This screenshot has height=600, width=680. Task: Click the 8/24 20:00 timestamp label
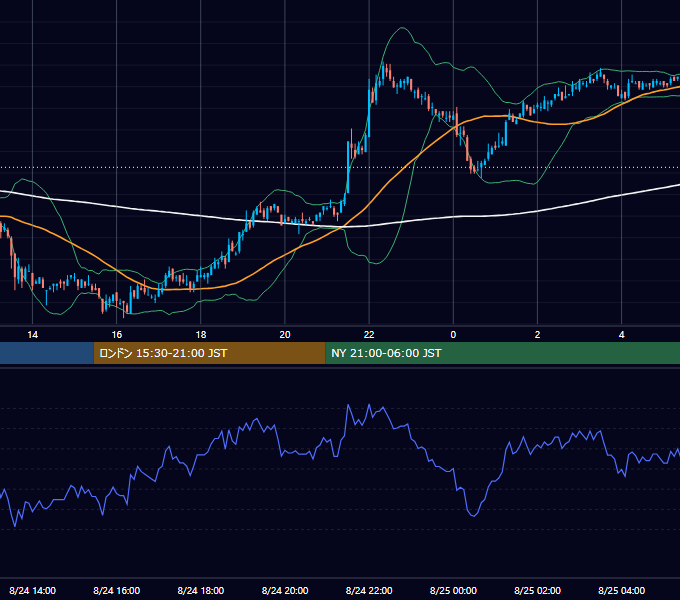click(285, 590)
